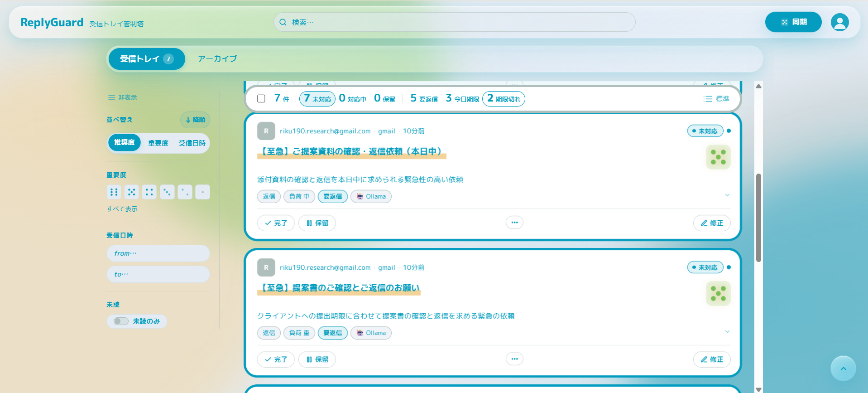Screen dimensions: 868x393
Task: Click the user profile avatar icon
Action: click(x=839, y=22)
